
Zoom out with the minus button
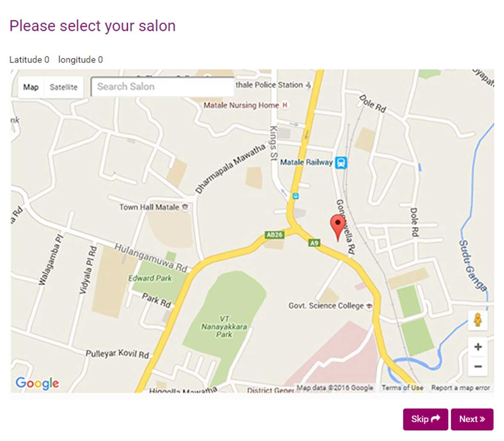pos(478,367)
